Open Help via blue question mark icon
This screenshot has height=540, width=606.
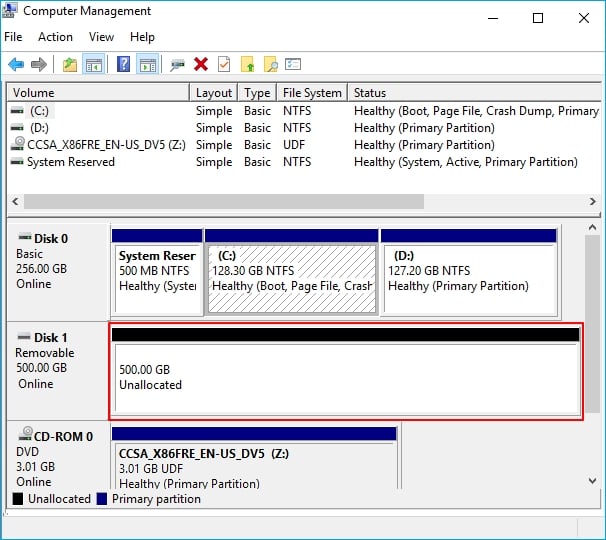click(x=124, y=64)
